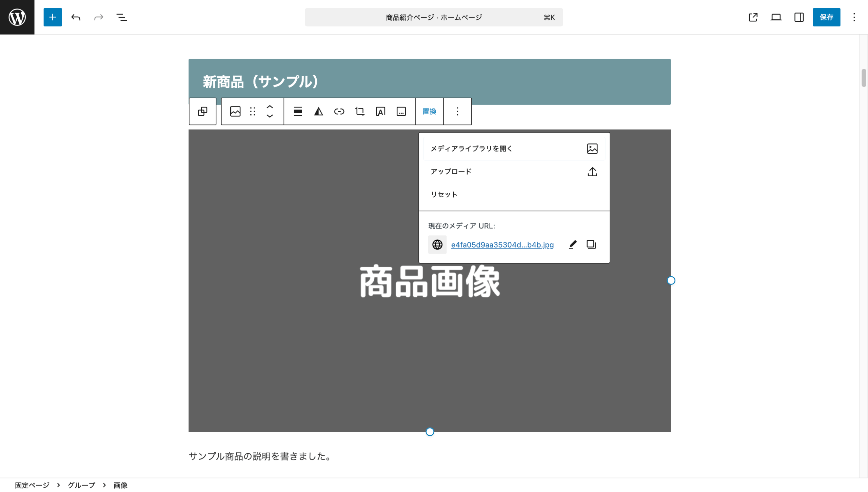The image size is (868, 492).
Task: Open the image alignment options
Action: tap(298, 111)
